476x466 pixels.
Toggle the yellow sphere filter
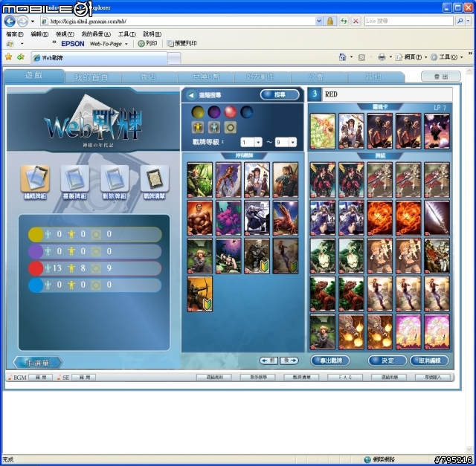[x=198, y=112]
